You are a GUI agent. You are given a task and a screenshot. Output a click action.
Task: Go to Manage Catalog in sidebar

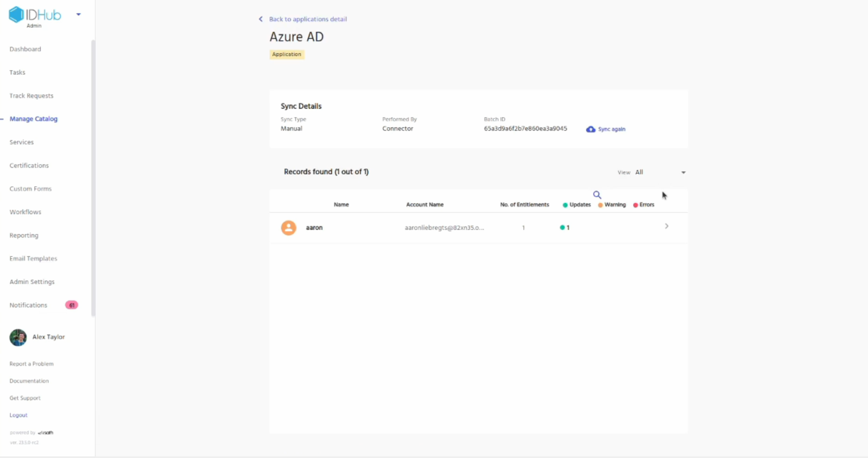[x=33, y=119]
